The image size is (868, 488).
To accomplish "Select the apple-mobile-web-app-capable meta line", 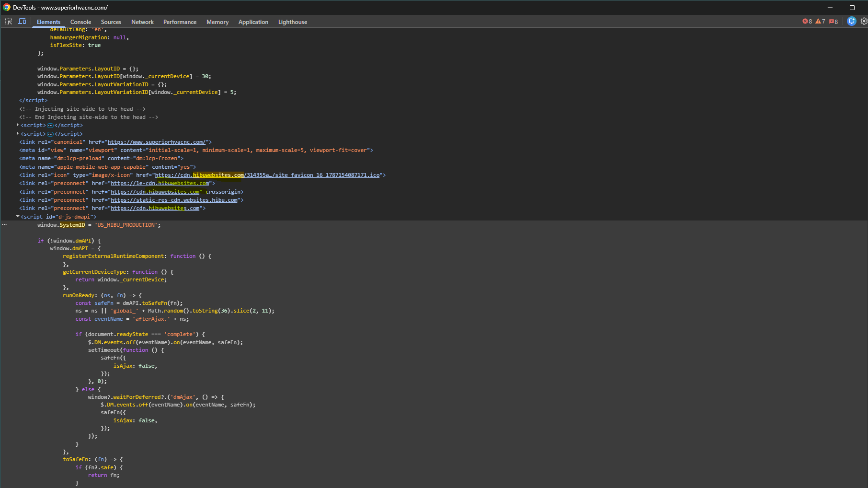I will point(107,167).
